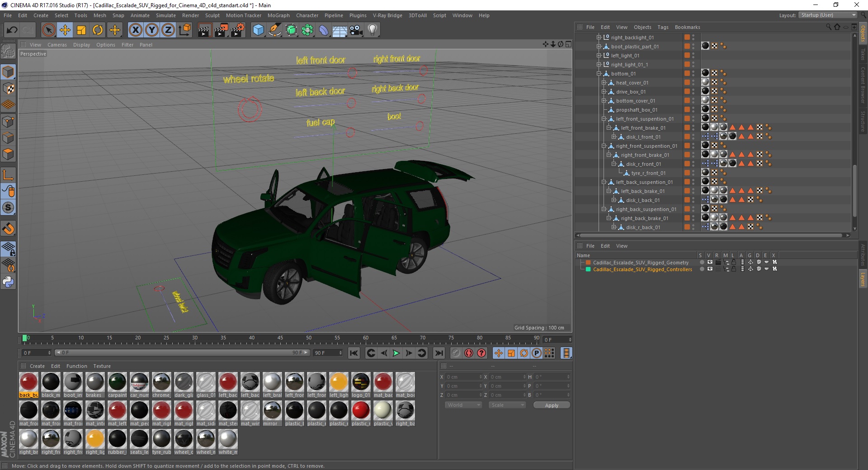Toggle the Snap magnet icon
The image size is (868, 470).
coord(8,229)
